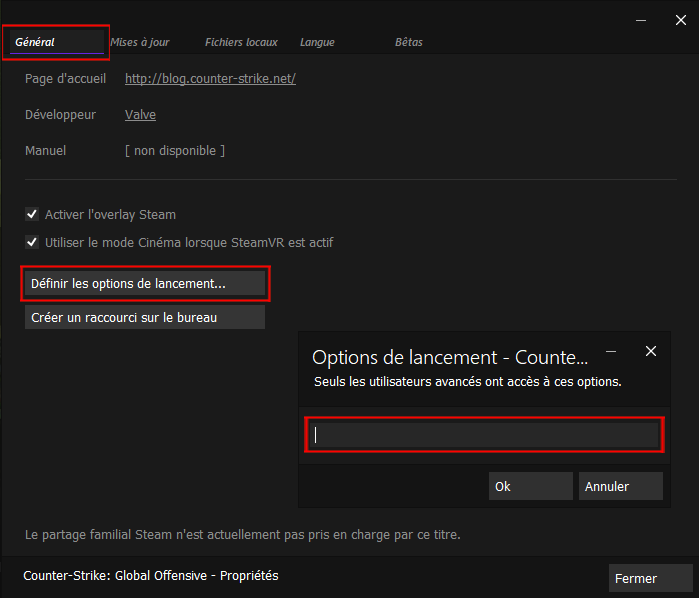Click Définir les options de lancement button

click(145, 284)
